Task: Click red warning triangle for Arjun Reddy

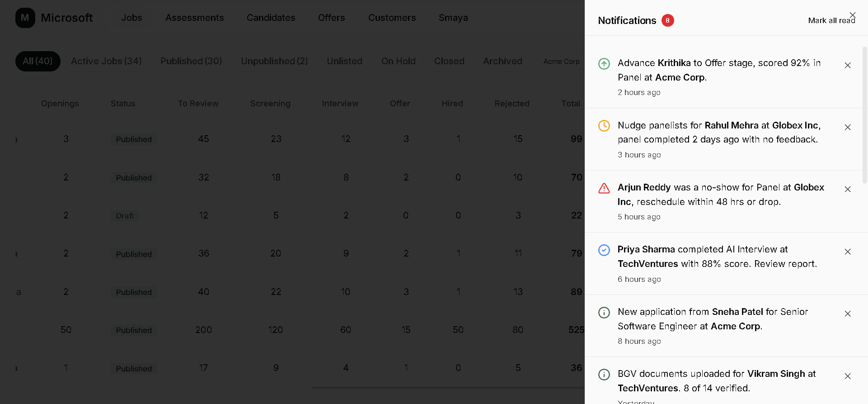Action: (x=604, y=188)
